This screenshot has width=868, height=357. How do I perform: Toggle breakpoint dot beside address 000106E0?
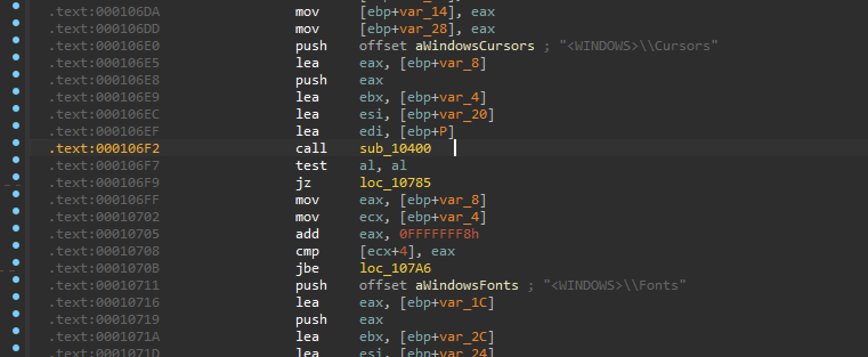click(16, 40)
